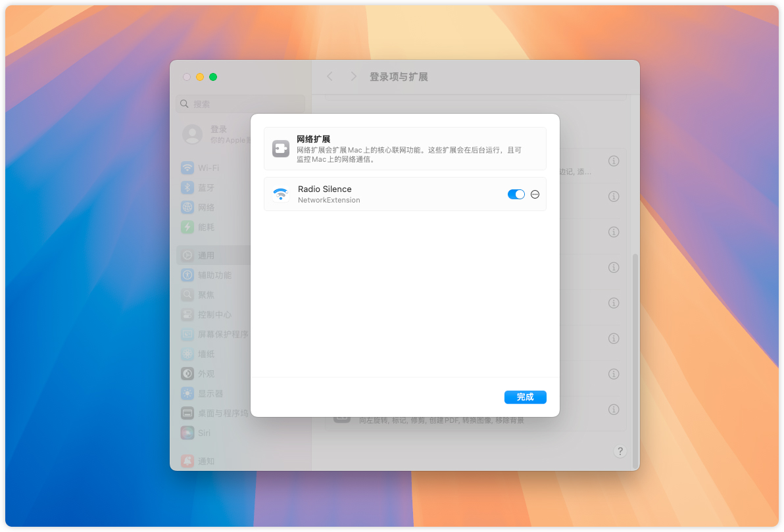The image size is (784, 532).
Task: Click the 网络扩展 heading text
Action: [x=314, y=139]
